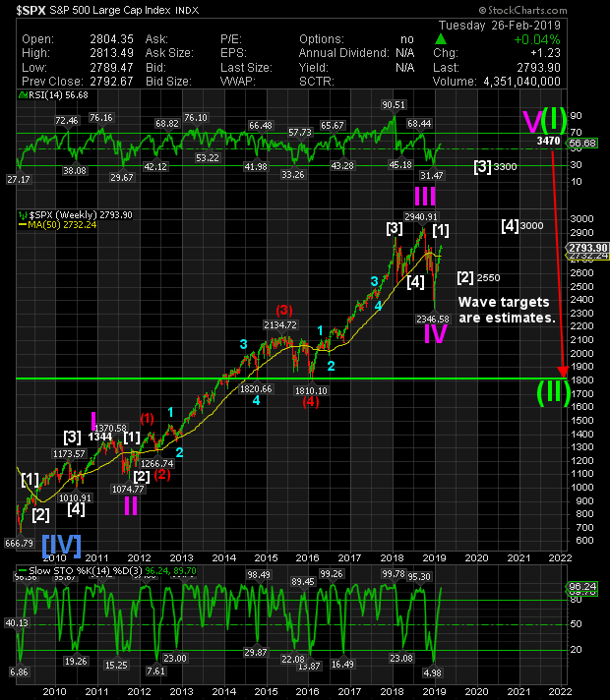Click the stochastic label 99.26

[x=332, y=574]
